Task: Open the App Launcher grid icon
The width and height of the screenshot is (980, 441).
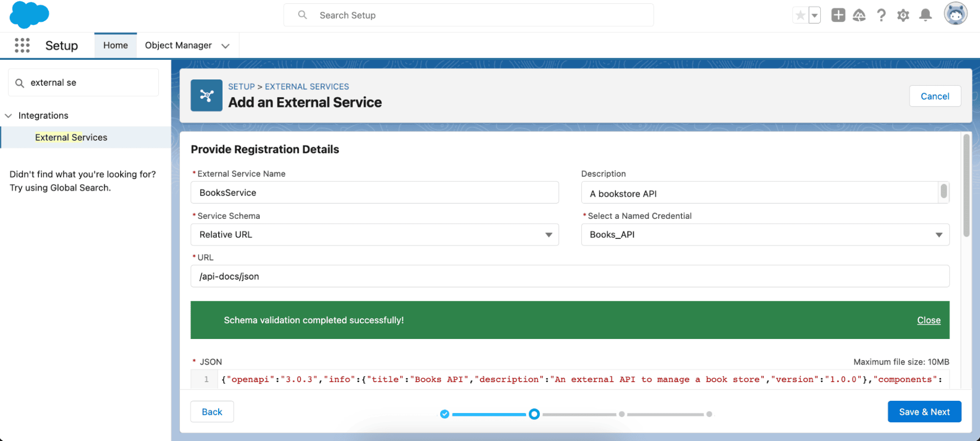Action: (22, 45)
